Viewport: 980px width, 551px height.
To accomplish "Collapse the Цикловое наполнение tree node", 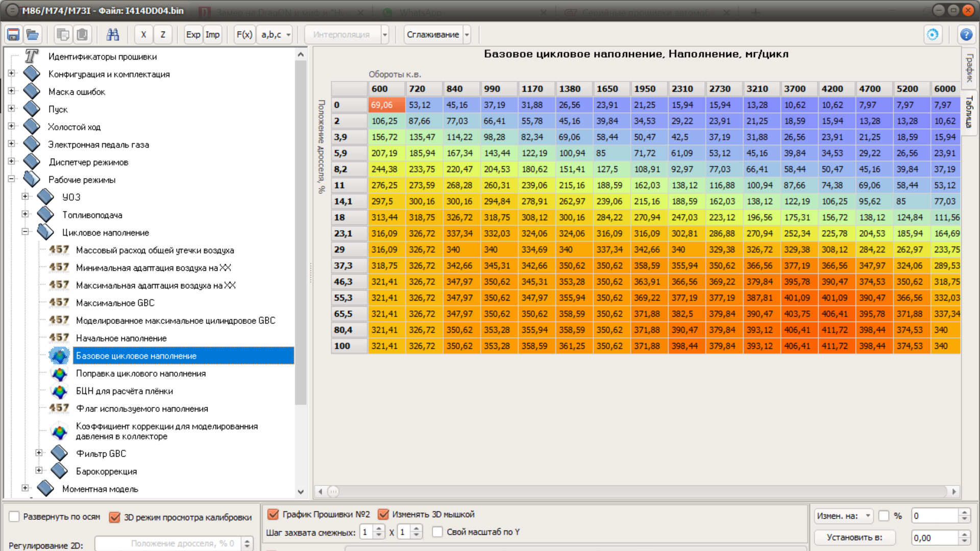I will click(25, 232).
